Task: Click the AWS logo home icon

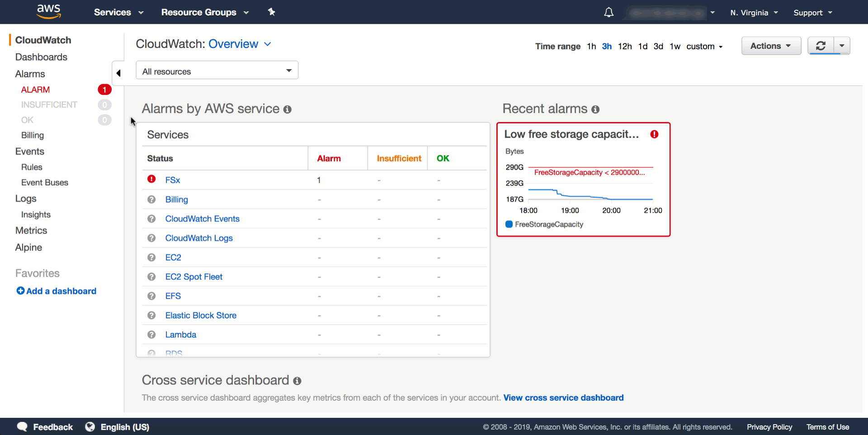Action: 49,12
